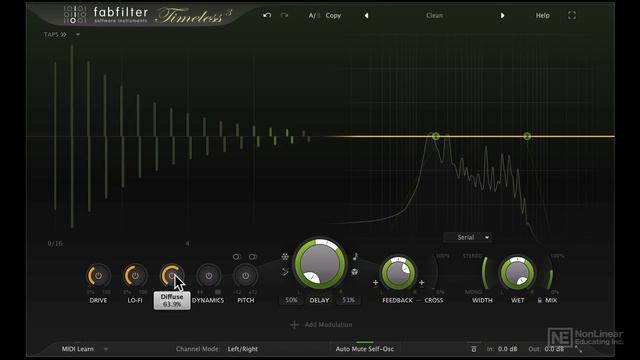Screen dimensions: 640x360
Task: Toggle the Lo-Fi effect power button
Action: click(x=135, y=276)
